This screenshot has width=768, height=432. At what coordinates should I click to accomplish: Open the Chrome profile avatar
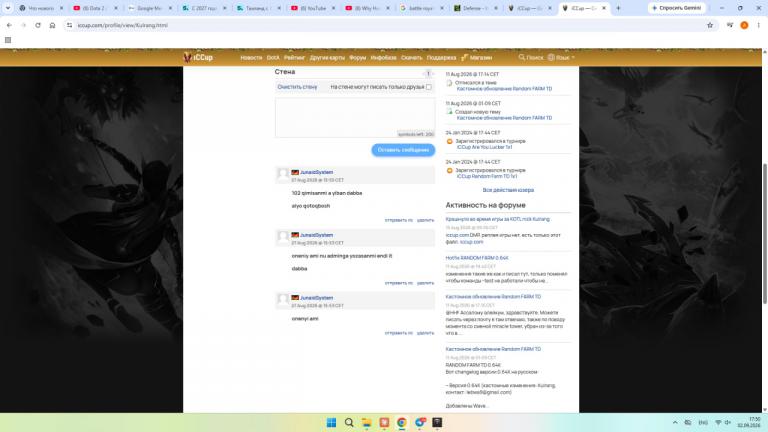tap(744, 25)
